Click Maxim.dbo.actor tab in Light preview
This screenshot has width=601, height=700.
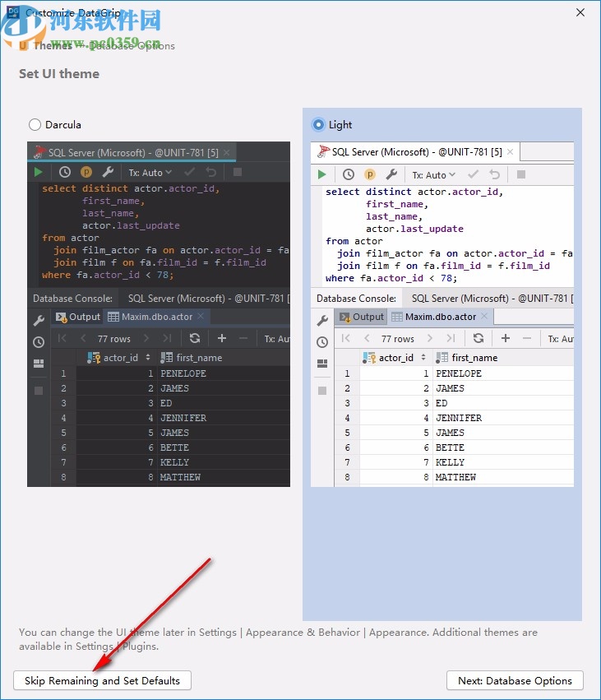(x=441, y=317)
